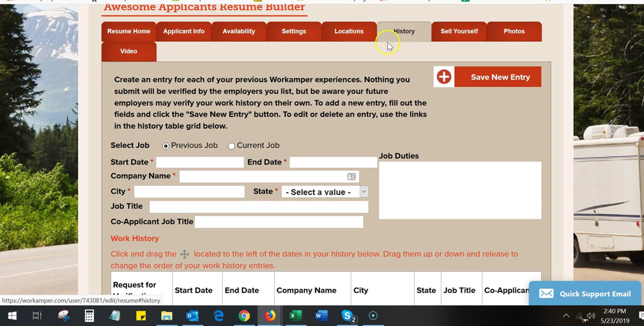Show hidden system tray icons
Screen dimensions: 644x326
click(x=566, y=316)
